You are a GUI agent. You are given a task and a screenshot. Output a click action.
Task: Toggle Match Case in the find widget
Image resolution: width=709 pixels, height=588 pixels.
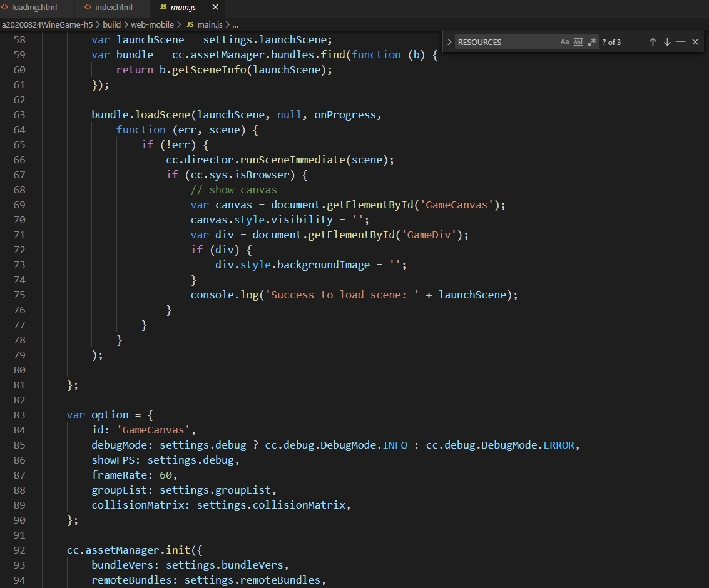coord(564,42)
